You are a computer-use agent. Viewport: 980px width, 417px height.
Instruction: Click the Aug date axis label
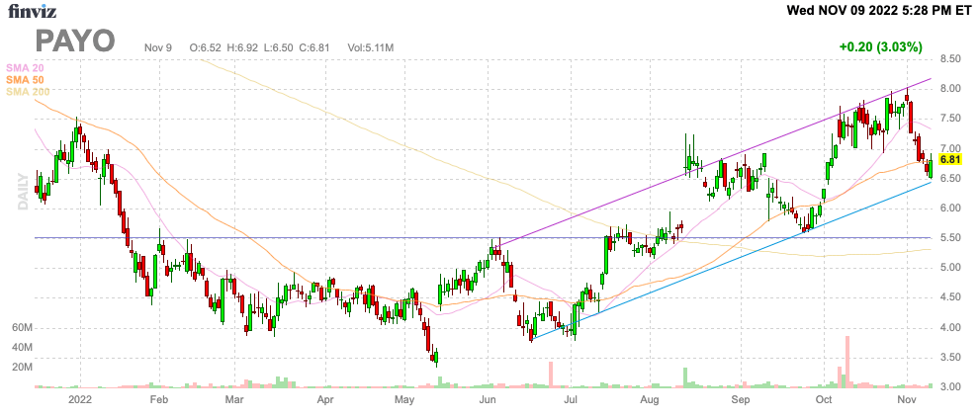pos(651,398)
